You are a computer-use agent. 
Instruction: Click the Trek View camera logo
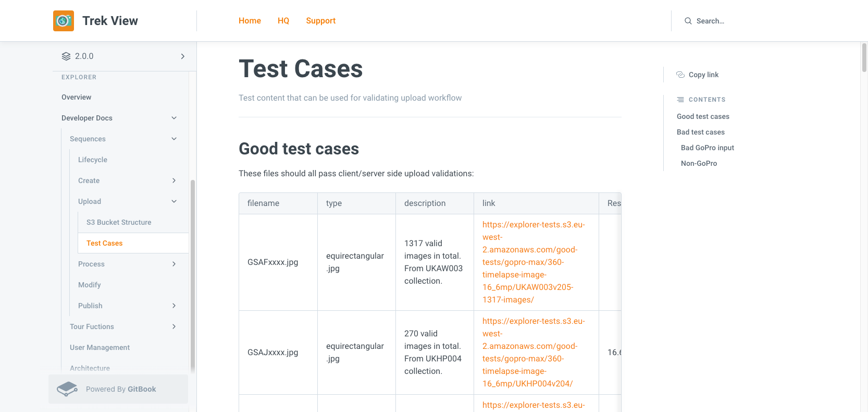pos(64,21)
